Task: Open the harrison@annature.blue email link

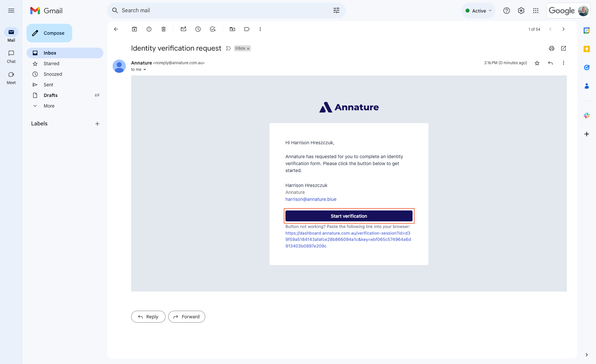Action: pyautogui.click(x=311, y=199)
